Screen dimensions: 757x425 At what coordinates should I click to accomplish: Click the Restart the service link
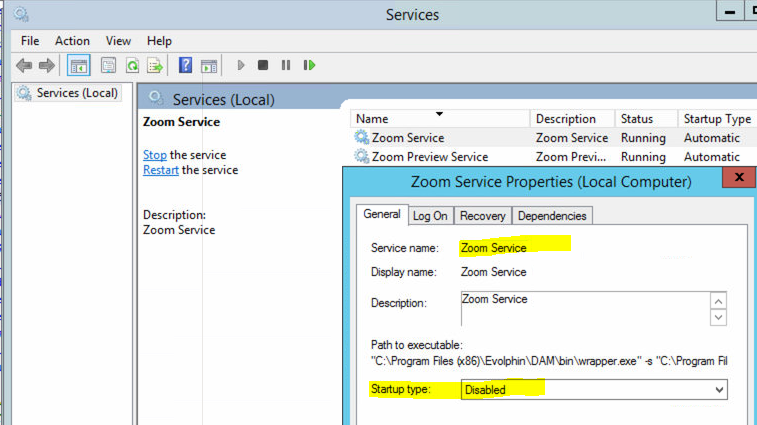tap(161, 170)
